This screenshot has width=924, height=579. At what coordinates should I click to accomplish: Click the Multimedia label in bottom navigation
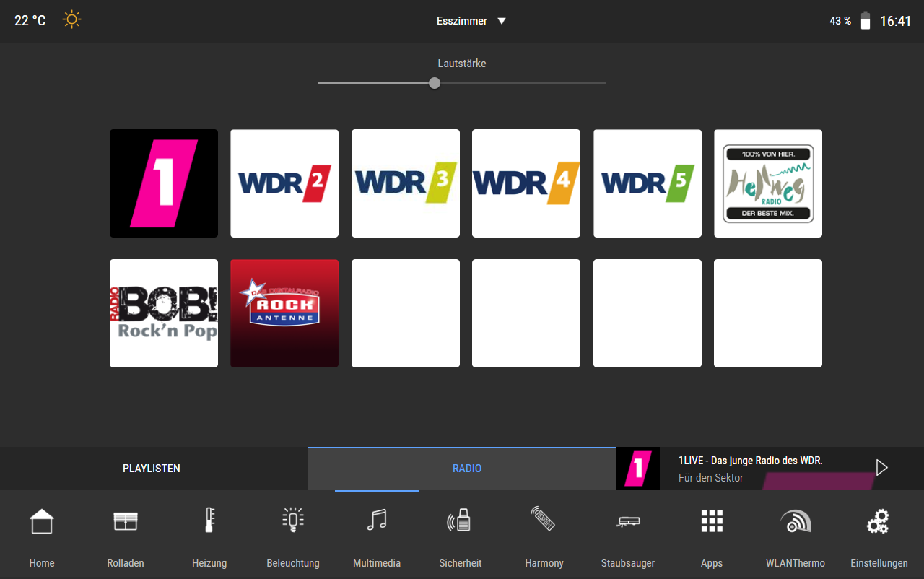pos(377,563)
